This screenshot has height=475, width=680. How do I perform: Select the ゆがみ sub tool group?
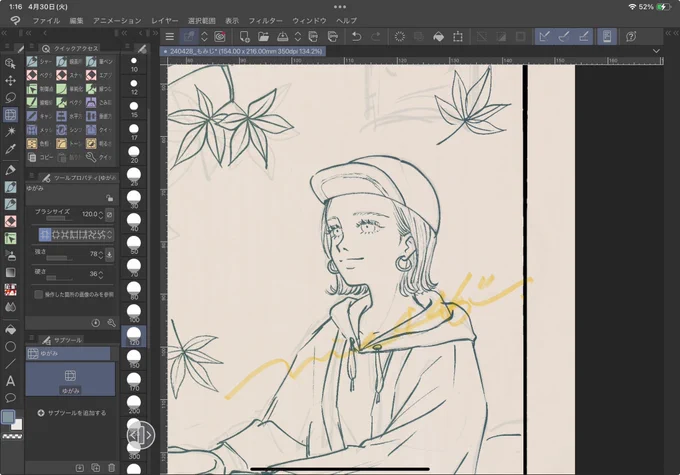[68, 354]
